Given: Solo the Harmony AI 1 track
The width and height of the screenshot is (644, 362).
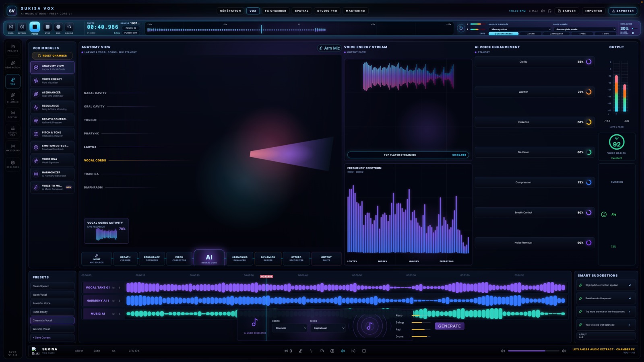Looking at the screenshot, I should (x=120, y=300).
